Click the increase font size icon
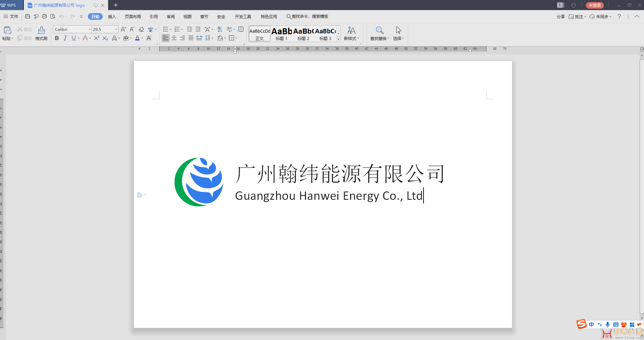Screen dimensions: 644x340 [123, 29]
